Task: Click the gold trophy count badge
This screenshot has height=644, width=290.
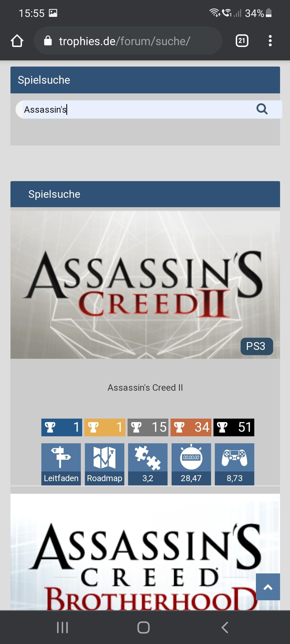Action: coord(105,427)
